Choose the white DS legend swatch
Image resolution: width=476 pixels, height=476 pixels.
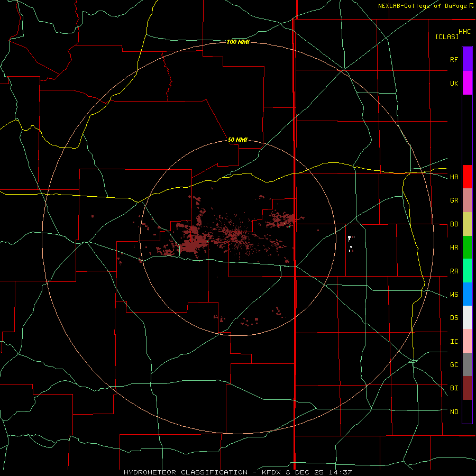point(467,317)
